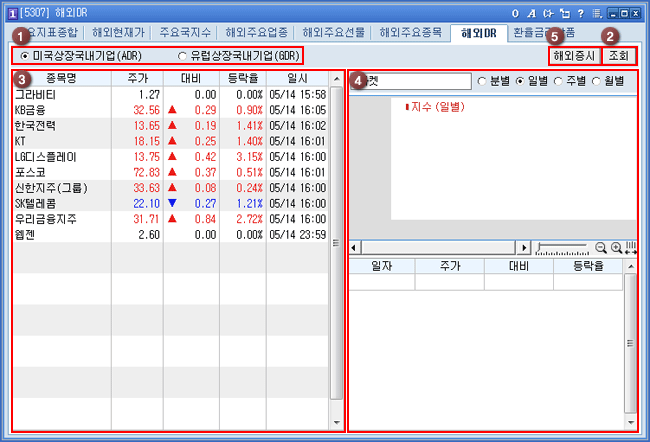Open the 해외주요선물 tab
The image size is (650, 442).
coord(336,32)
